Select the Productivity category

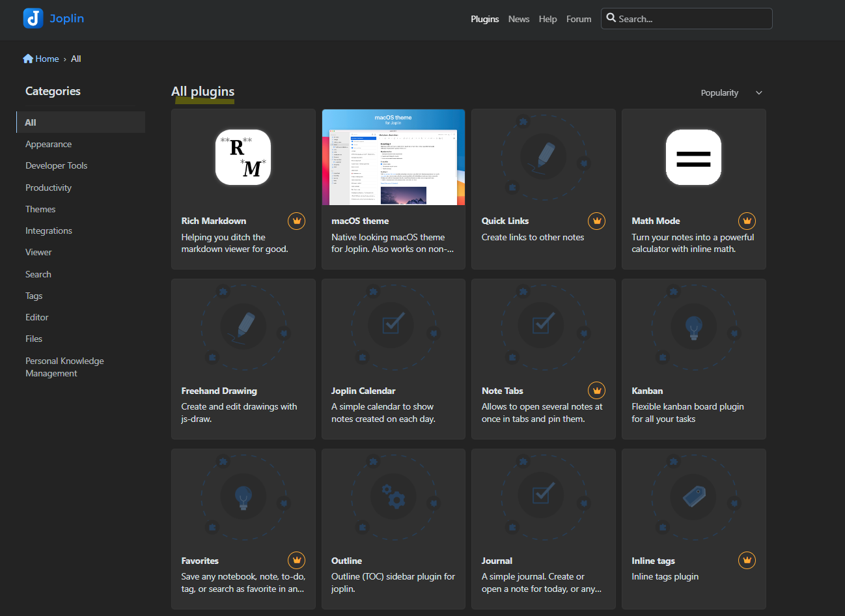48,188
